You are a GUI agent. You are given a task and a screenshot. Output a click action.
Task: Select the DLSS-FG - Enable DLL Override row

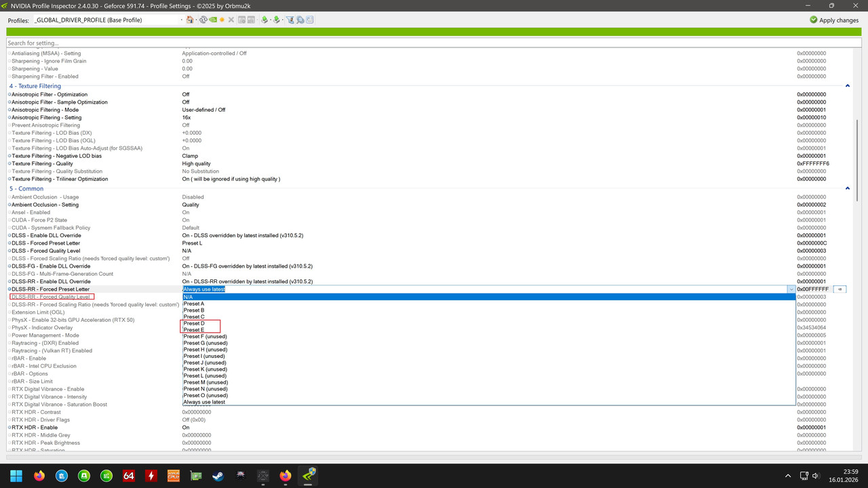tap(431, 266)
